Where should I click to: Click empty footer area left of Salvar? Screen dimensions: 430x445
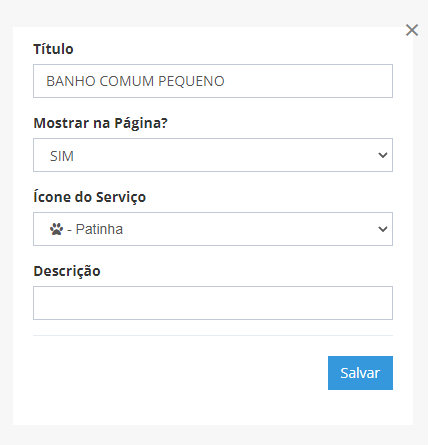click(x=180, y=373)
